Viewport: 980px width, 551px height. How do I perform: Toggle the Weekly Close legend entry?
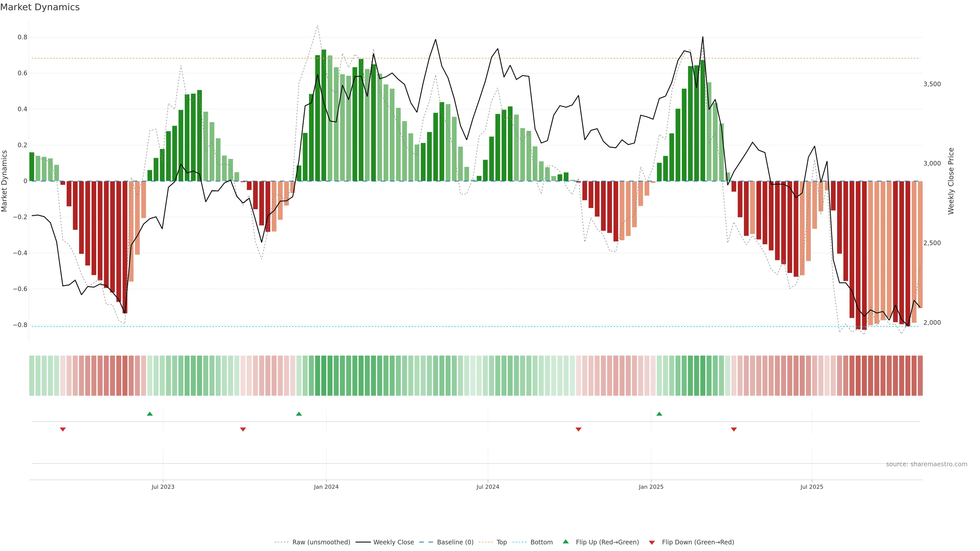click(x=393, y=542)
